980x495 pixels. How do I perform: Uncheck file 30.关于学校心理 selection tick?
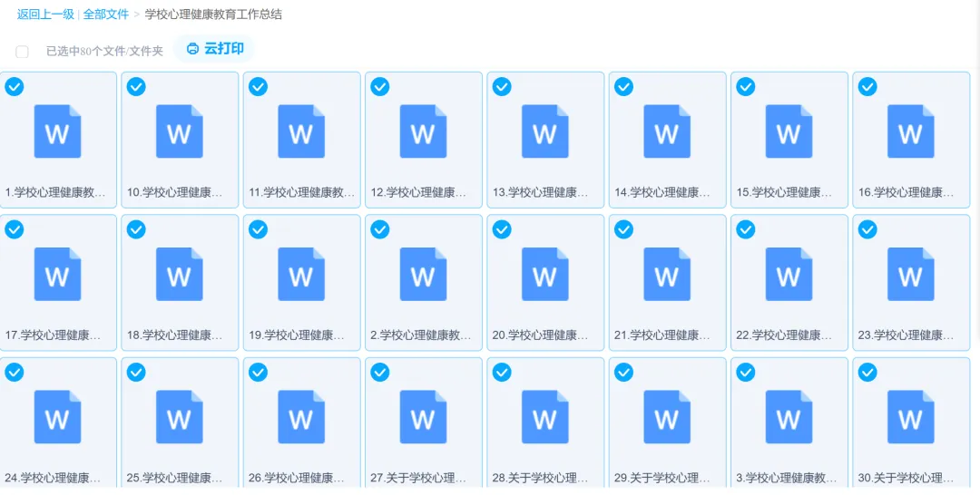click(867, 373)
